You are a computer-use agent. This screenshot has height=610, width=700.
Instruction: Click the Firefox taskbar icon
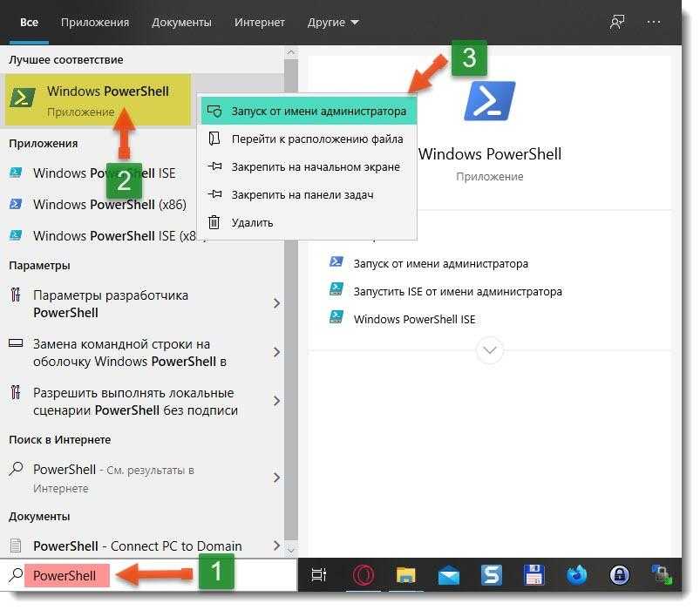(x=576, y=575)
